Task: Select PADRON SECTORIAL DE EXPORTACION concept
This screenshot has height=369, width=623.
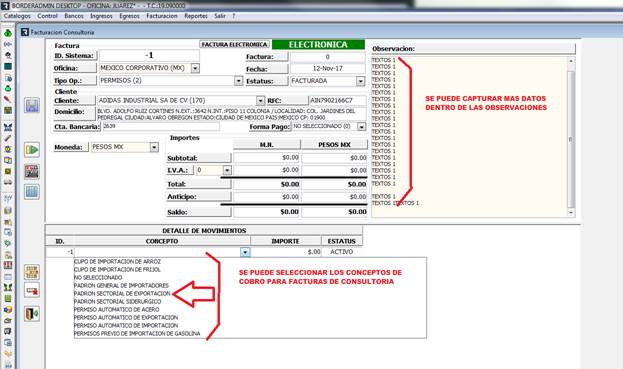Action: tap(122, 294)
